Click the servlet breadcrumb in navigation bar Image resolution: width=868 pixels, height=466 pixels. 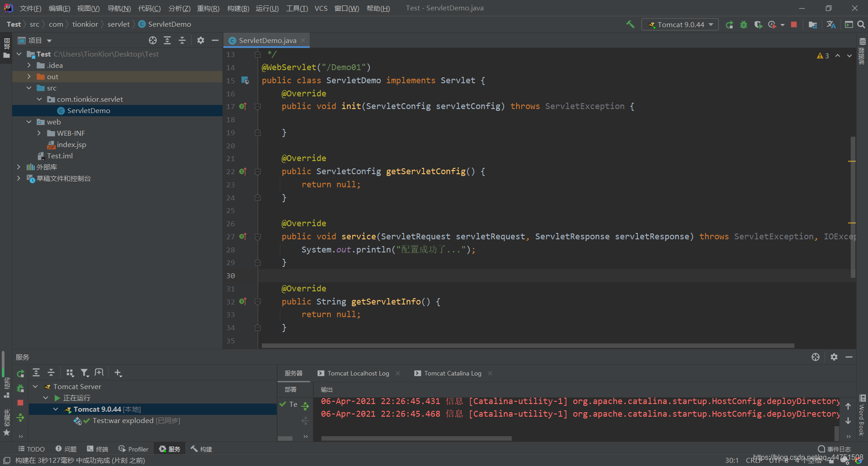[118, 24]
